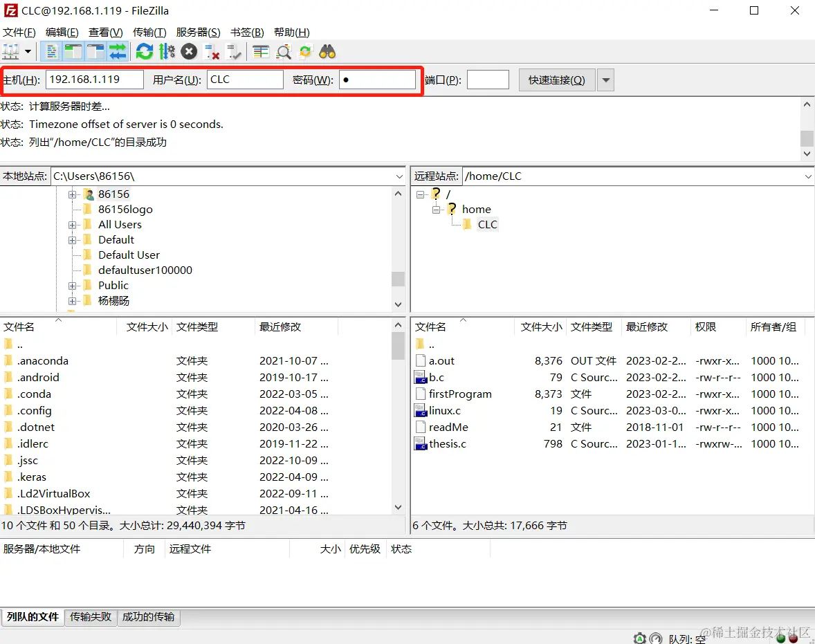Select the .android folder icon

tap(8, 378)
